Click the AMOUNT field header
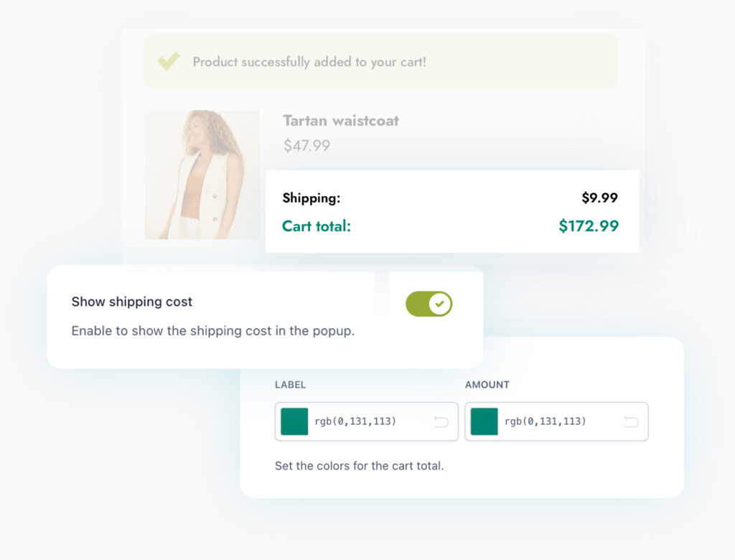 click(x=487, y=385)
